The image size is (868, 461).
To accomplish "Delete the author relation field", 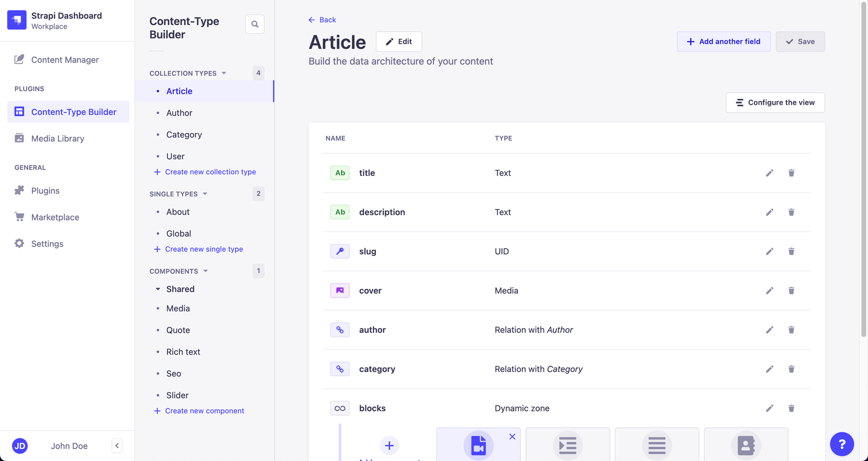I will [x=792, y=330].
